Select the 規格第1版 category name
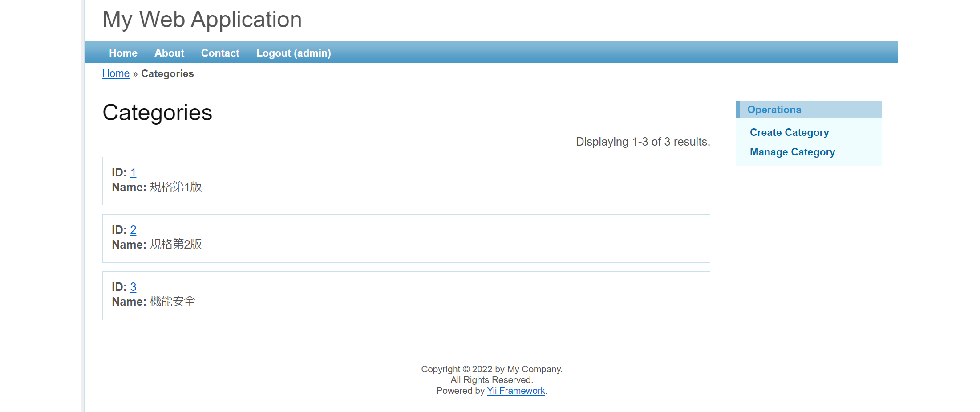The height and width of the screenshot is (412, 980). click(176, 187)
